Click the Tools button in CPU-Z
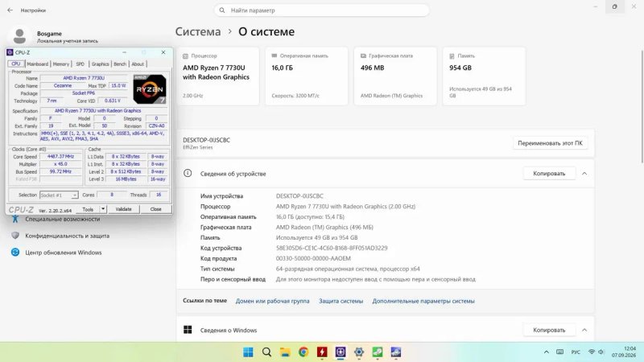Image resolution: width=644 pixels, height=362 pixels. click(88, 209)
